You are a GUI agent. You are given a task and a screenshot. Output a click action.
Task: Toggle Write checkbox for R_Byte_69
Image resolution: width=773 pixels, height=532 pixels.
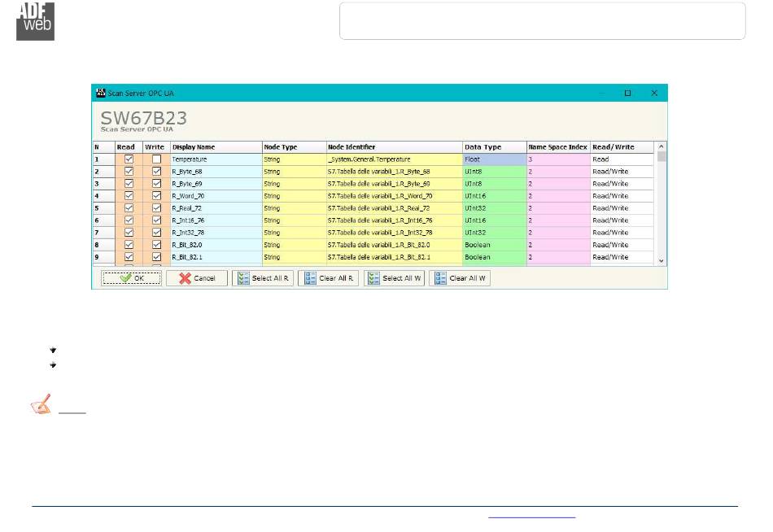pos(156,183)
